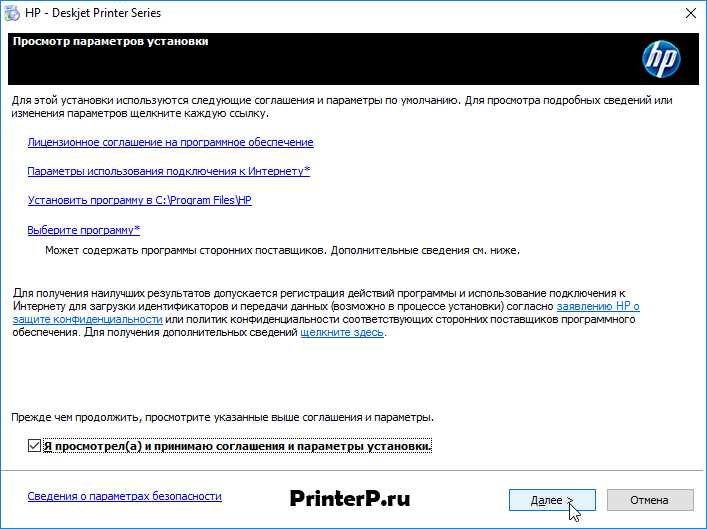Open 'Лицензионное соглашение на программное обеспечение' link
The height and width of the screenshot is (529, 707).
[170, 143]
